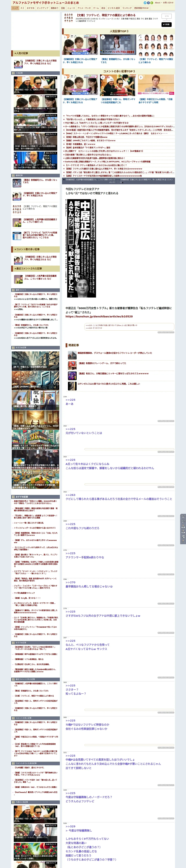Open related article 秋葉原のクレーンゲーム
This screenshot has width=186, height=868.
point(102,363)
